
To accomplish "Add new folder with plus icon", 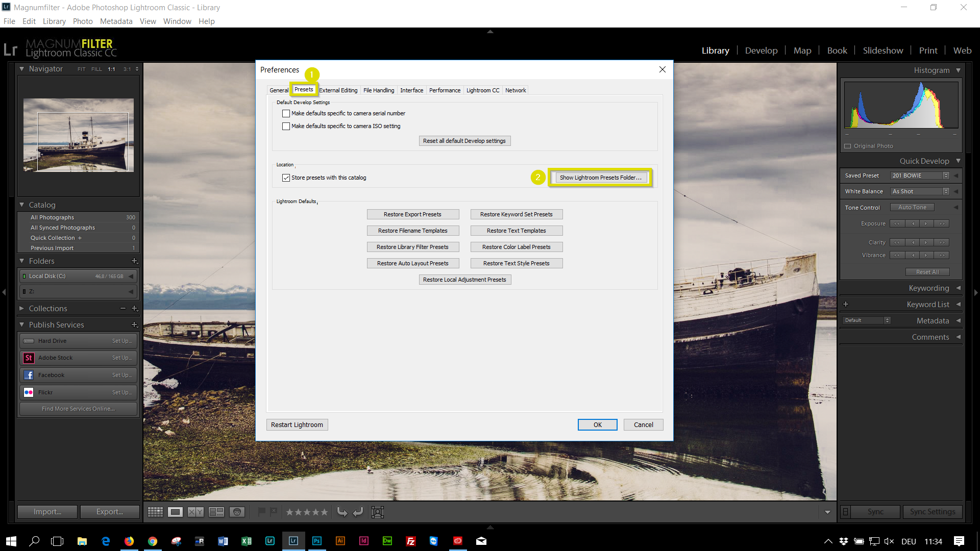I will [135, 261].
